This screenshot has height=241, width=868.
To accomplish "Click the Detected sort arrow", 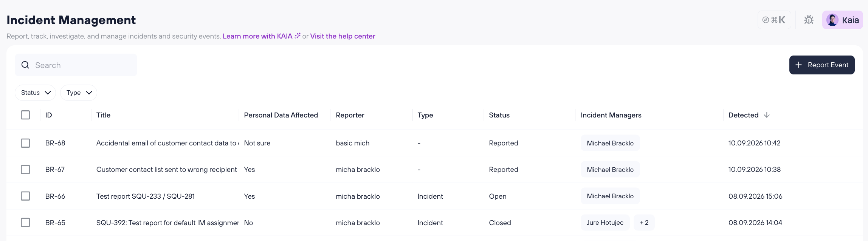I will pos(767,115).
